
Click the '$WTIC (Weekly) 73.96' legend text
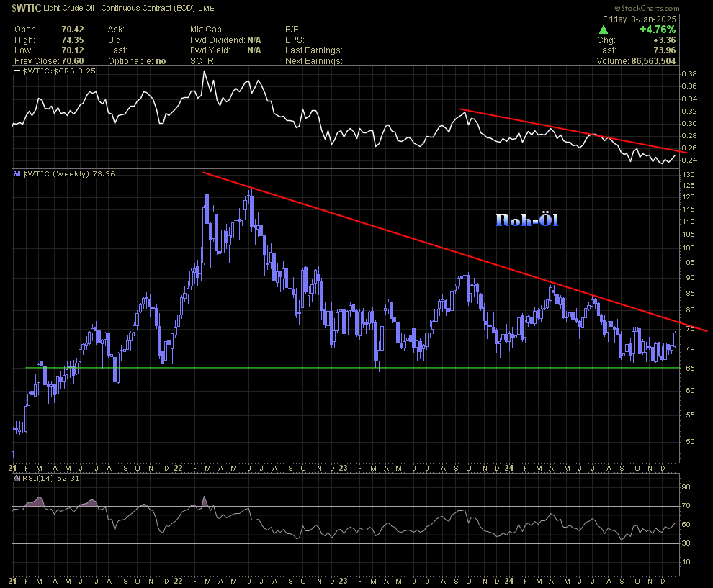68,173
